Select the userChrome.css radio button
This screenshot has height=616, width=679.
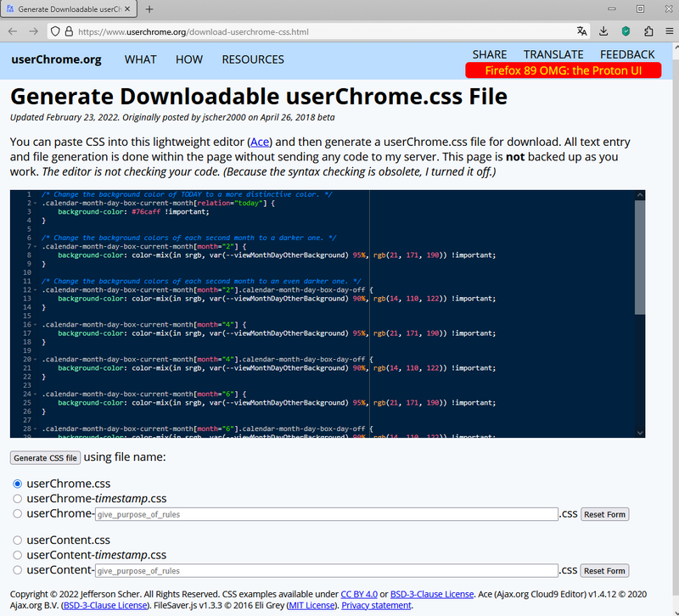click(x=17, y=484)
